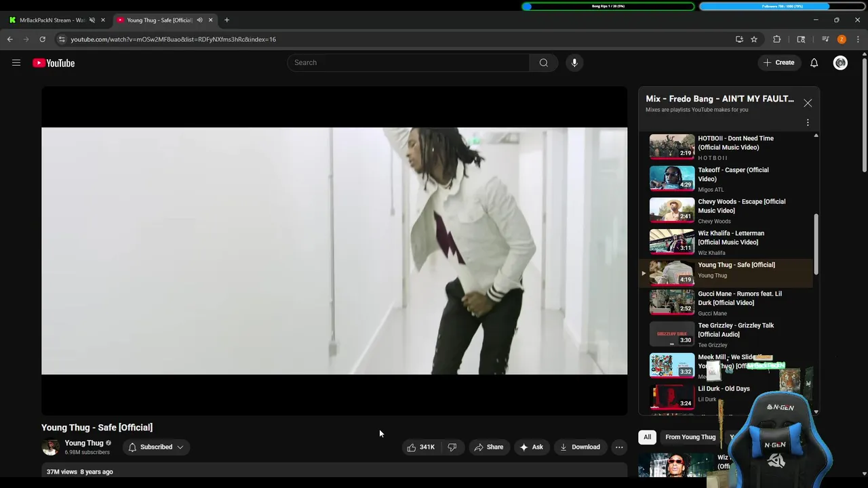Open the side panel icon in toolbar

tap(801, 39)
